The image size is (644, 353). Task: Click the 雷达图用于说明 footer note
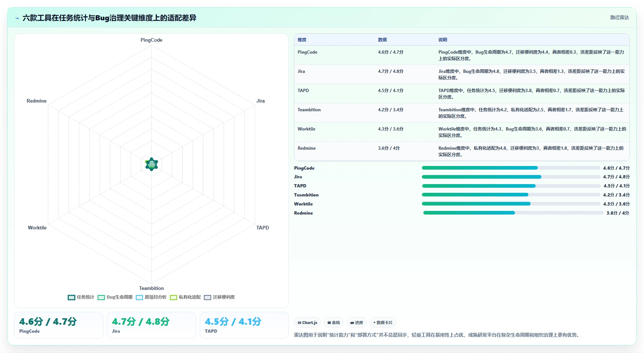coord(437,335)
